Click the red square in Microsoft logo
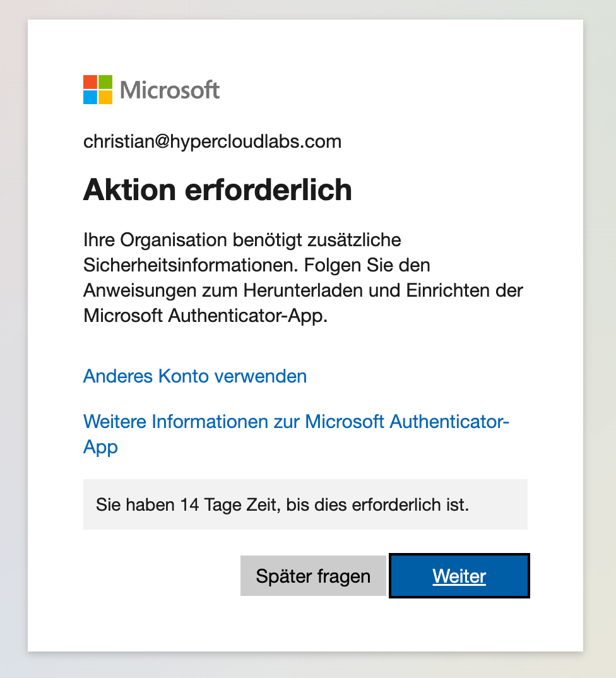 pos(90,82)
